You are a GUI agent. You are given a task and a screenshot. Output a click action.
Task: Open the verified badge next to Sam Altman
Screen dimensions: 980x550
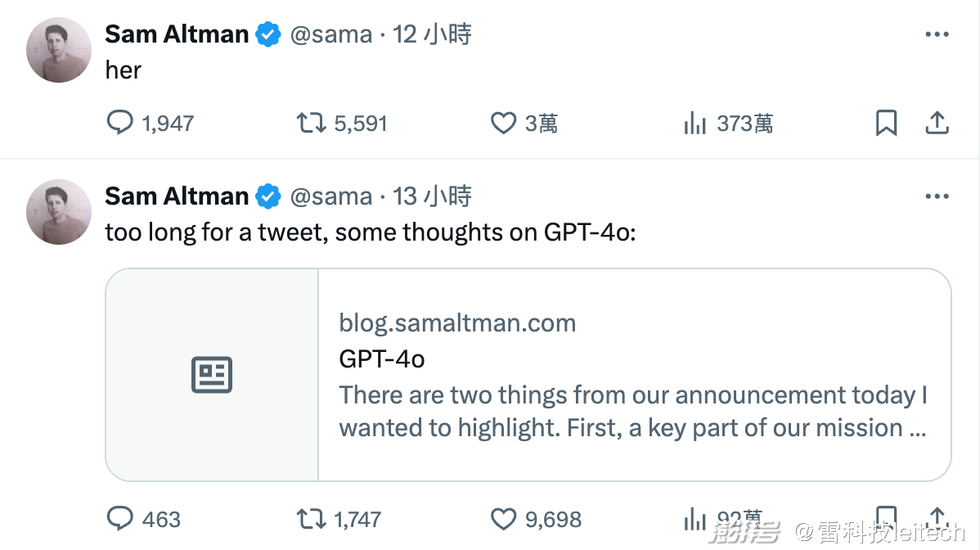tap(267, 34)
